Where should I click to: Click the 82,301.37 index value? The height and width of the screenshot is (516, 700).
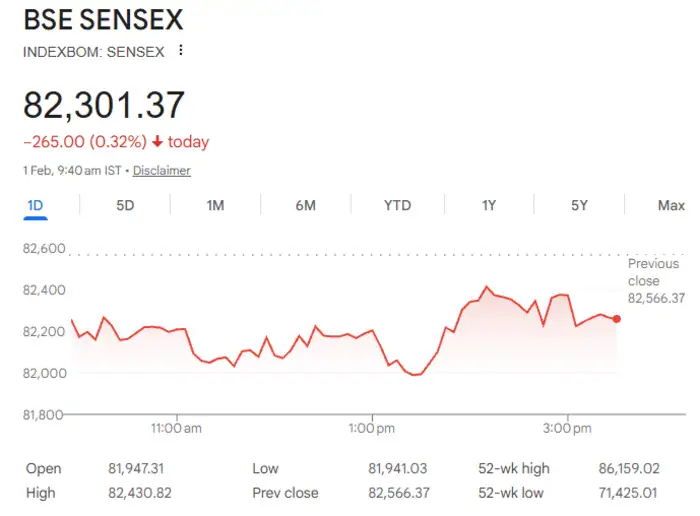(104, 106)
